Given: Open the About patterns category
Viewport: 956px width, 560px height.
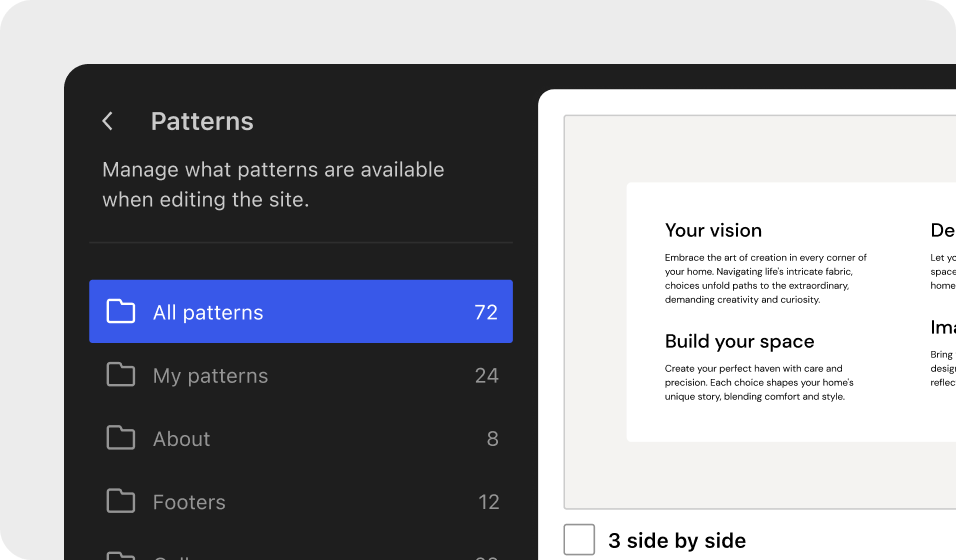Looking at the screenshot, I should (x=181, y=439).
